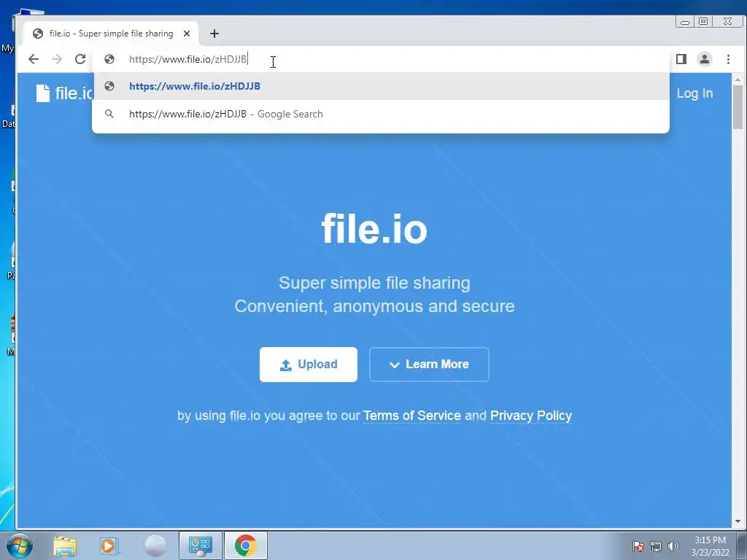
Task: Restore down the Chrome window
Action: pos(703,21)
